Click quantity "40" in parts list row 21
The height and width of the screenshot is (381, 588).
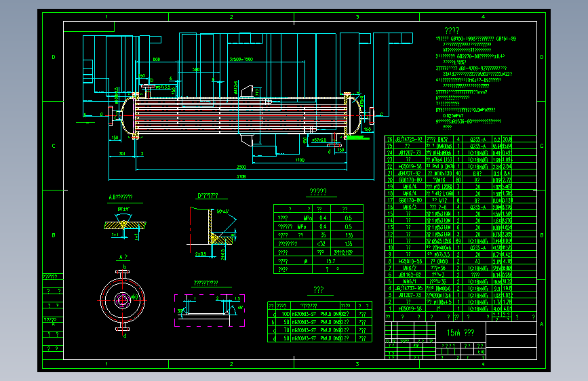[x=458, y=173]
